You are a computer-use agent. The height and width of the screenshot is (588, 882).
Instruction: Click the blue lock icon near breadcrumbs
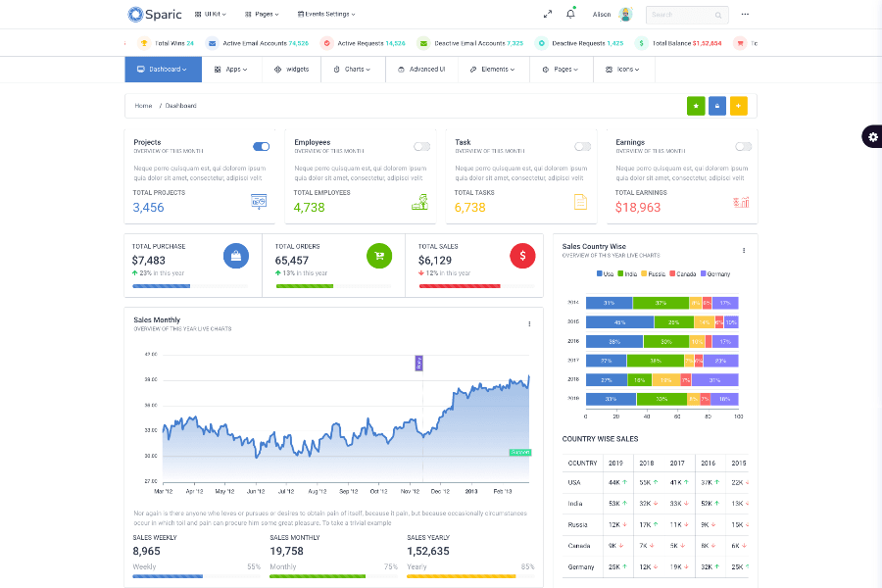point(717,105)
